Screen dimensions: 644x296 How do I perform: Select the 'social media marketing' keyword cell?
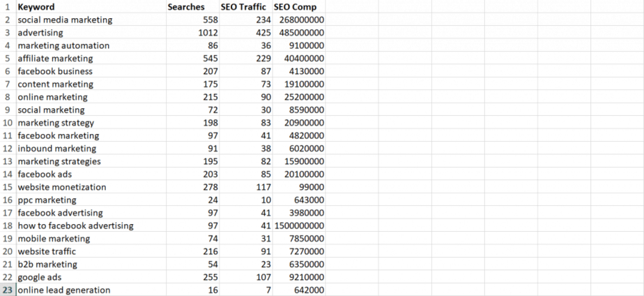(x=65, y=20)
